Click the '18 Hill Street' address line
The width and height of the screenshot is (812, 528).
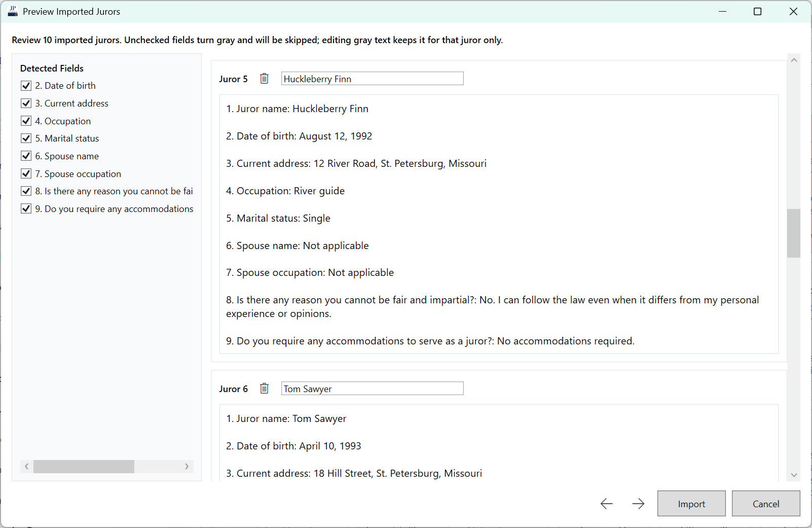click(x=354, y=473)
